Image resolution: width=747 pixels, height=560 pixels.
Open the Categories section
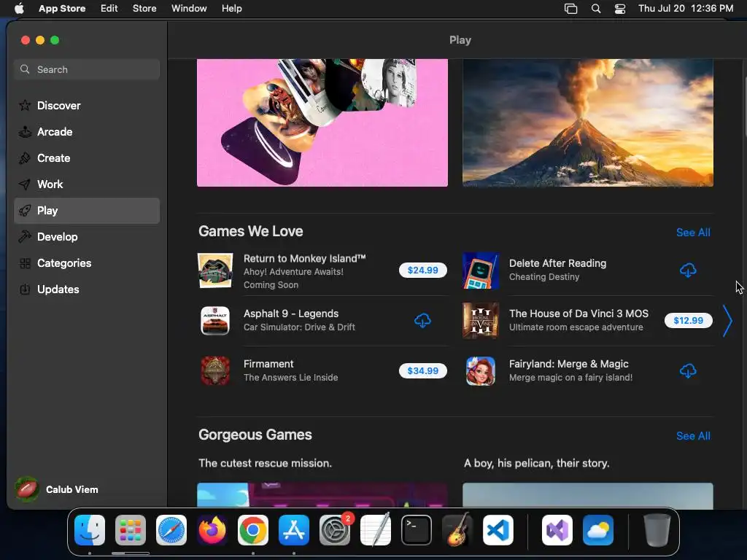pos(87,262)
